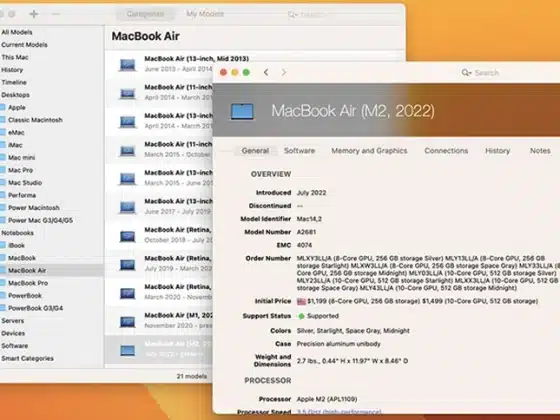Click the iMac folder icon
This screenshot has width=560, height=420.
(2, 145)
